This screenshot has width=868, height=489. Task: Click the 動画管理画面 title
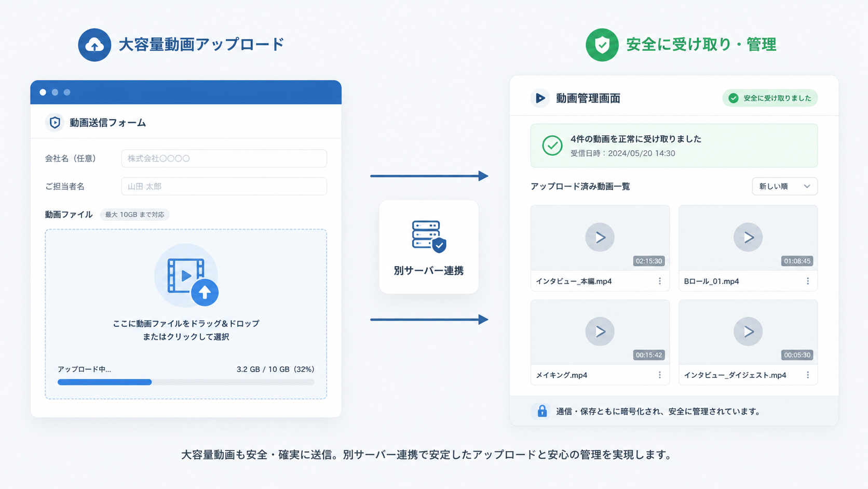point(588,98)
